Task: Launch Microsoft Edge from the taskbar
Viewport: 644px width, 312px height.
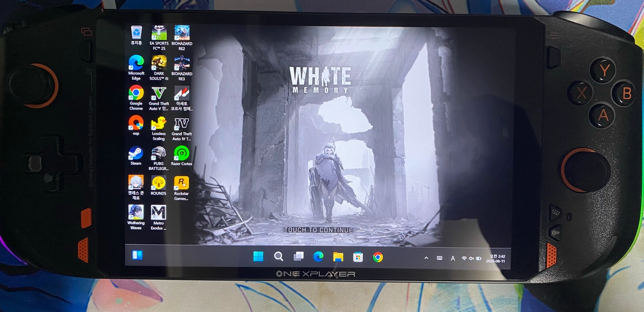Action: (x=318, y=257)
